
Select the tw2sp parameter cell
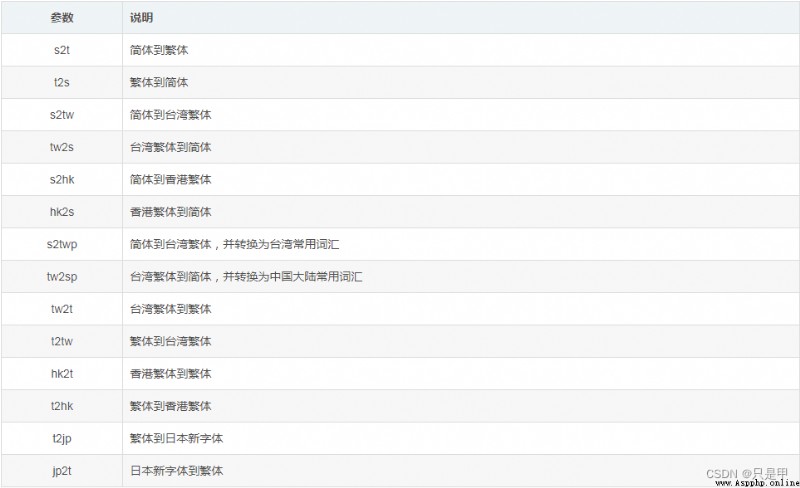(62, 277)
